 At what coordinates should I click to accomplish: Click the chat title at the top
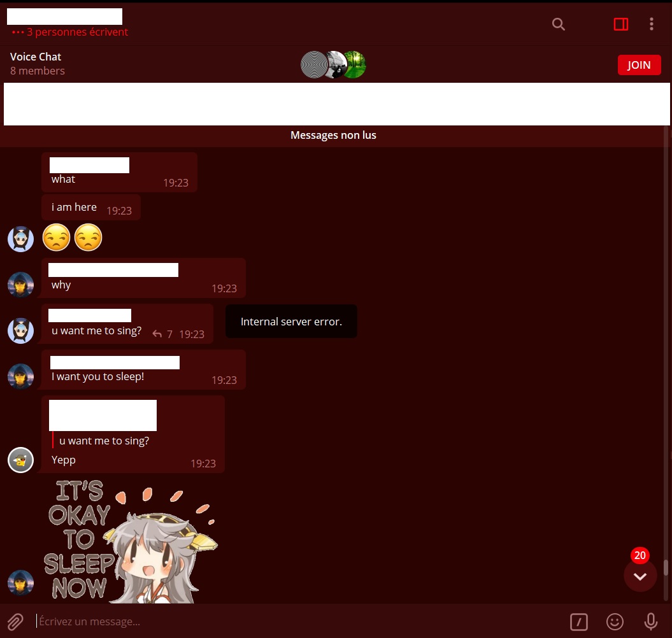tap(64, 17)
